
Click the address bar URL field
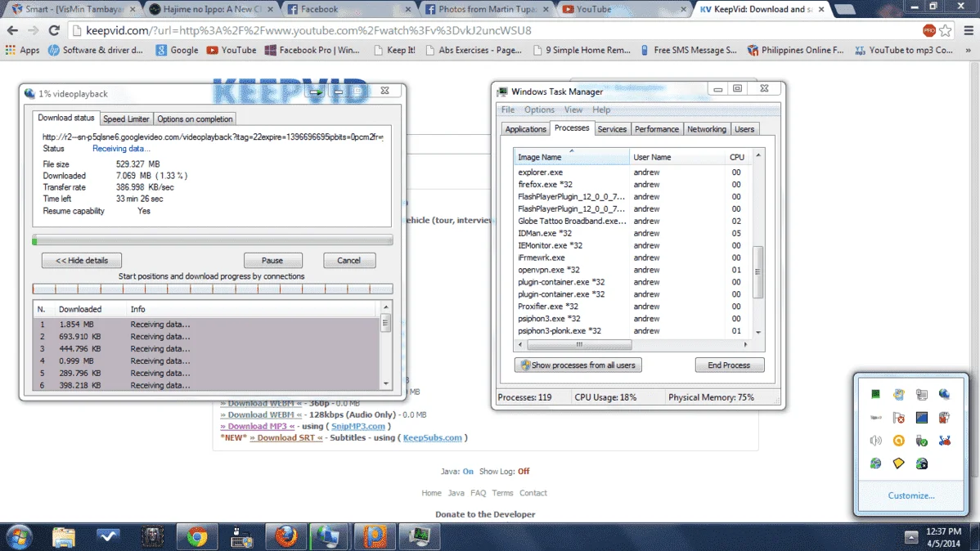[494, 30]
